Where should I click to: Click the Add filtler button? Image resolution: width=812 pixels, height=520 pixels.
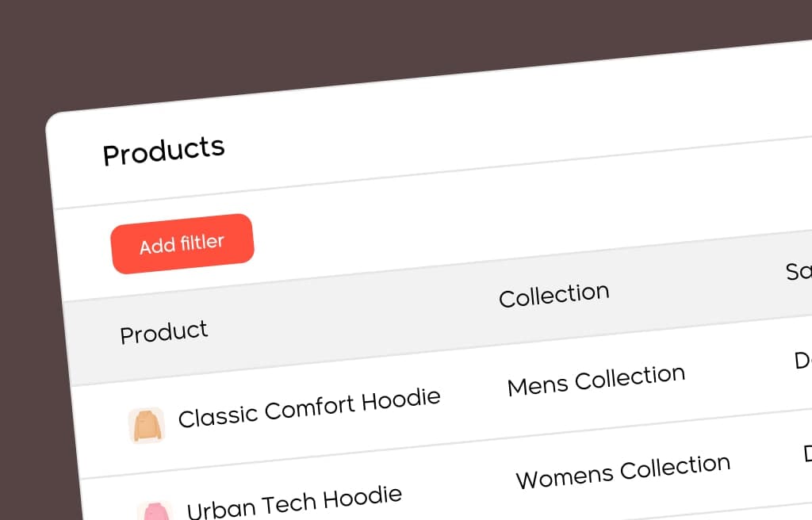point(182,243)
